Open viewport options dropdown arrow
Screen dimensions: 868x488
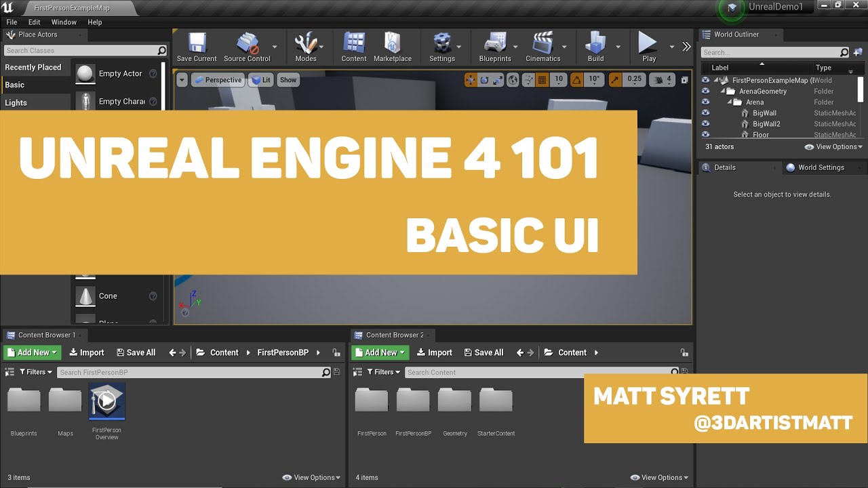182,80
